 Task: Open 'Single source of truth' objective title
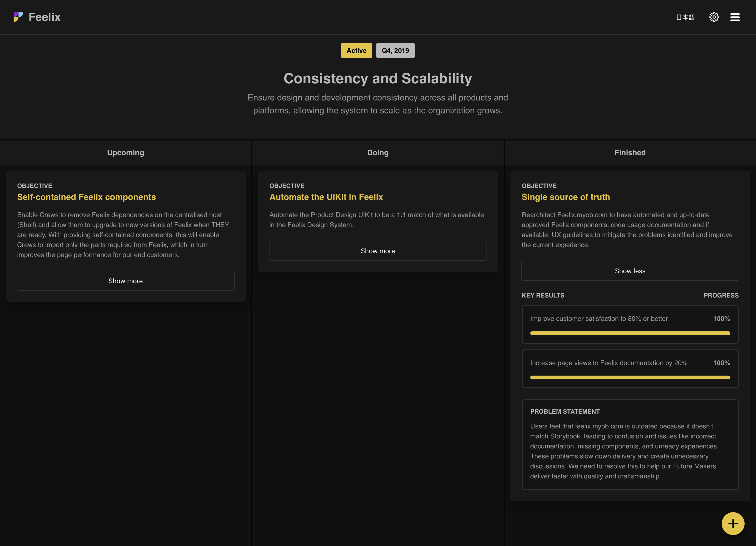tap(566, 197)
